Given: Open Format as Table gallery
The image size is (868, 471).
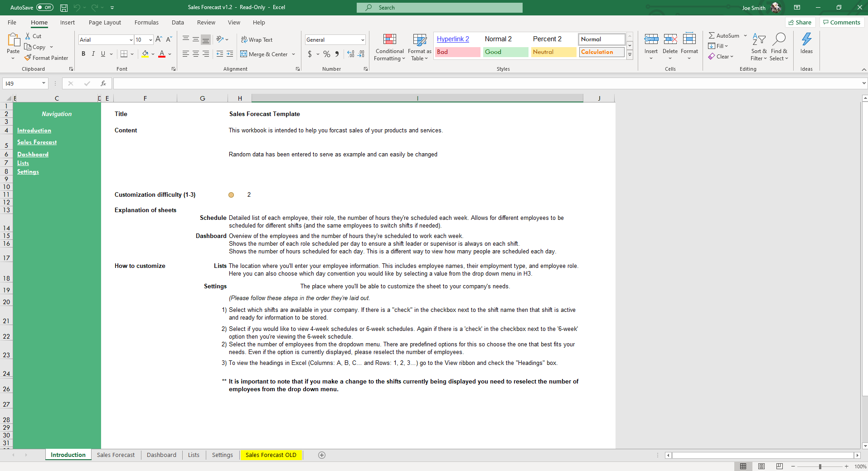Looking at the screenshot, I should [419, 47].
